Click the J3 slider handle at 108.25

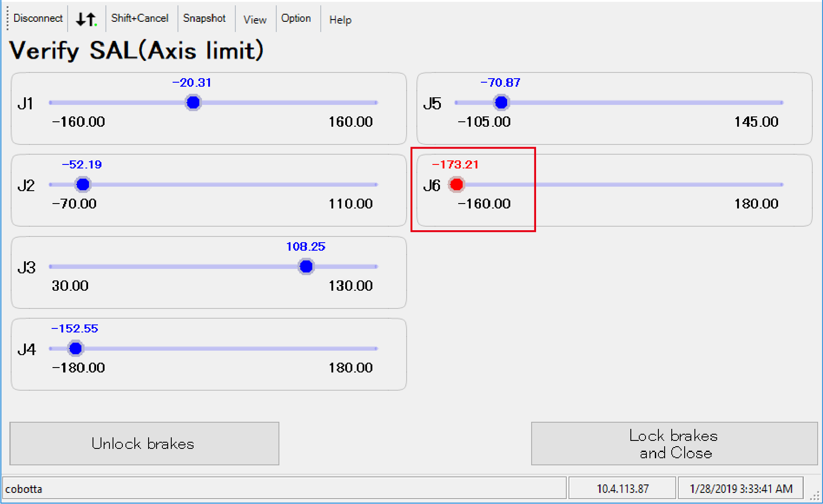pyautogui.click(x=306, y=267)
